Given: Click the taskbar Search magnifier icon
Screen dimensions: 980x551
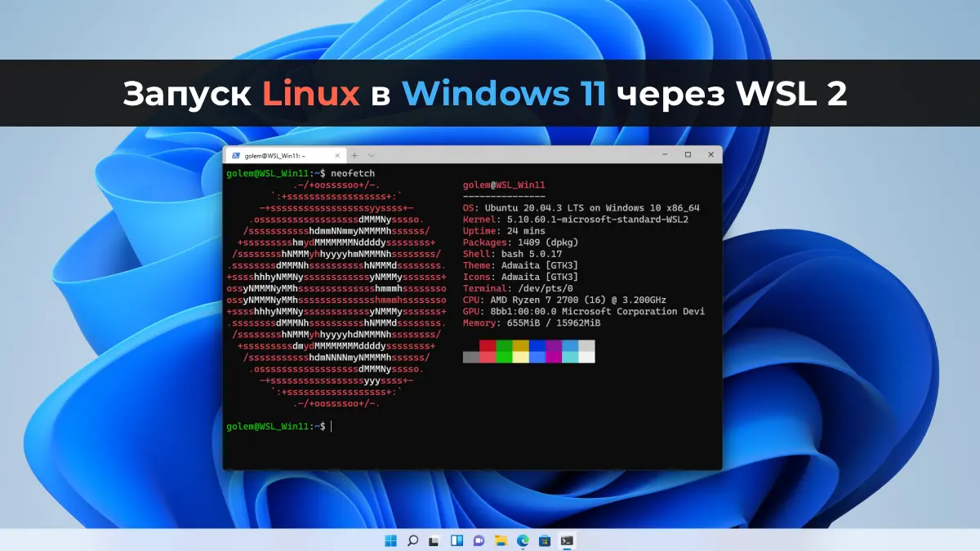Looking at the screenshot, I should pos(412,540).
